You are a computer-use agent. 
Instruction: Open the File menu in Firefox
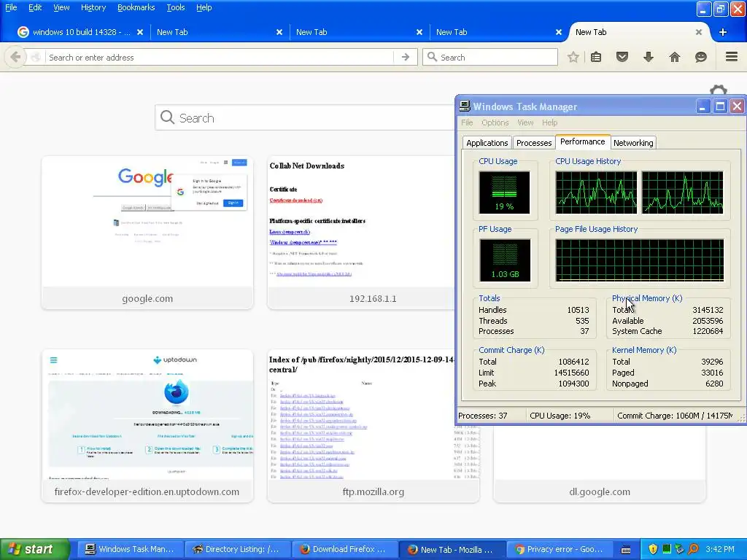(11, 7)
